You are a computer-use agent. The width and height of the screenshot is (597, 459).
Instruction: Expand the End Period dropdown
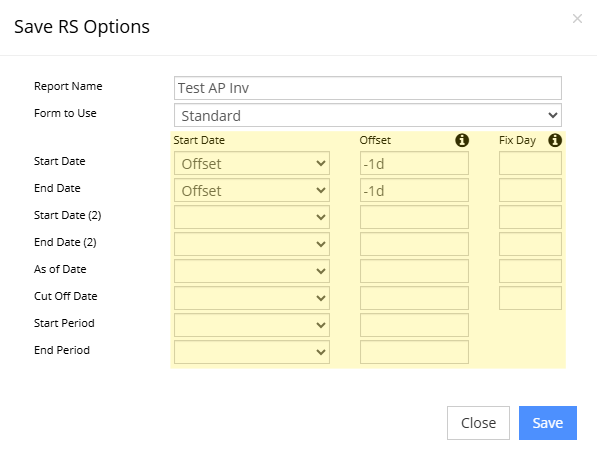coord(252,352)
